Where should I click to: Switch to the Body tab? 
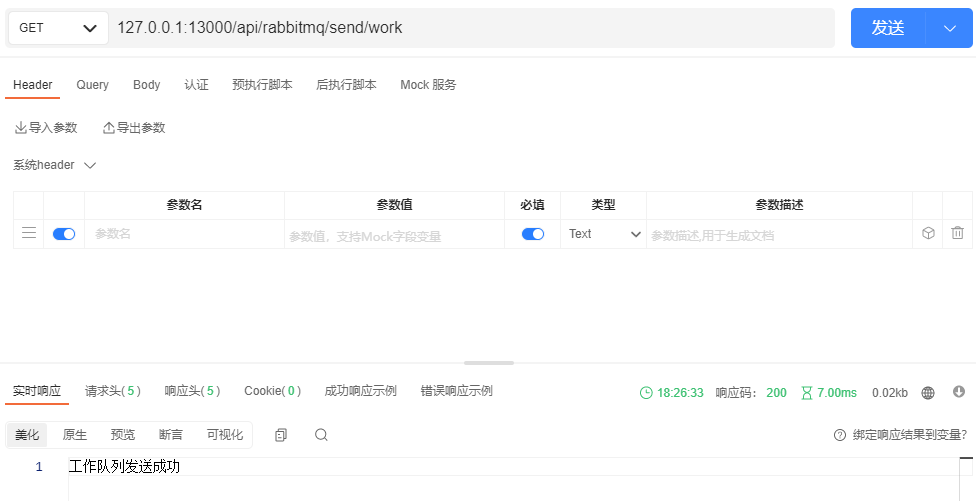tap(146, 85)
